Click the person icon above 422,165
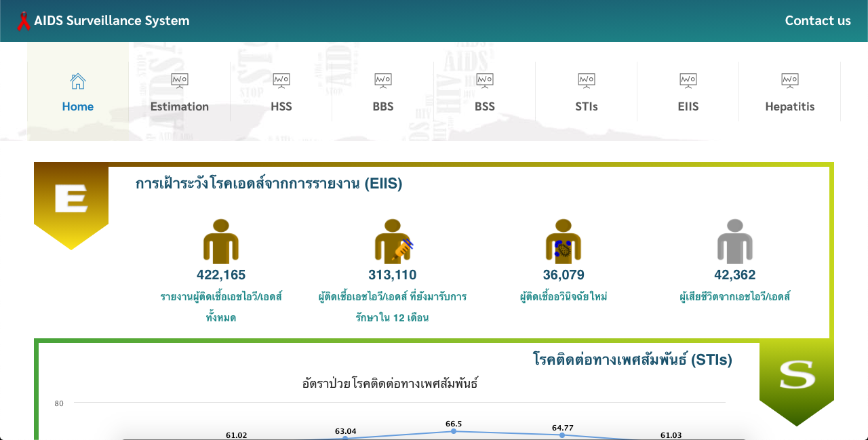Image resolution: width=868 pixels, height=440 pixels. pos(221,241)
